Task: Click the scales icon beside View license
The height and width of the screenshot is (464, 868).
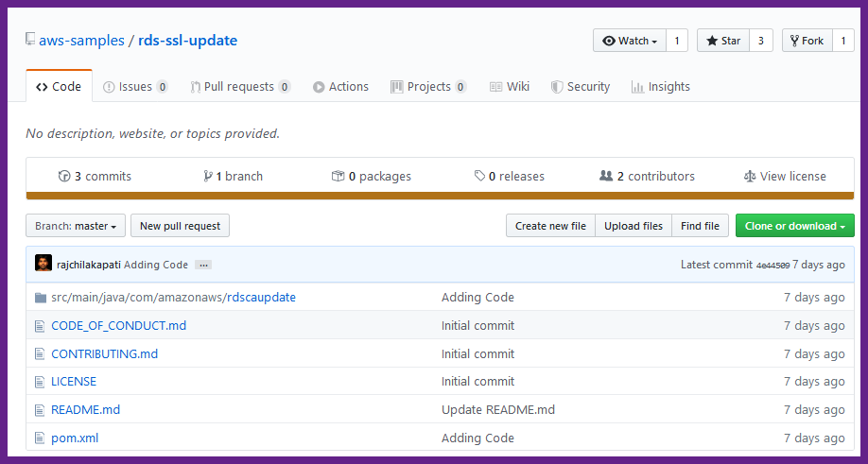Action: tap(750, 177)
